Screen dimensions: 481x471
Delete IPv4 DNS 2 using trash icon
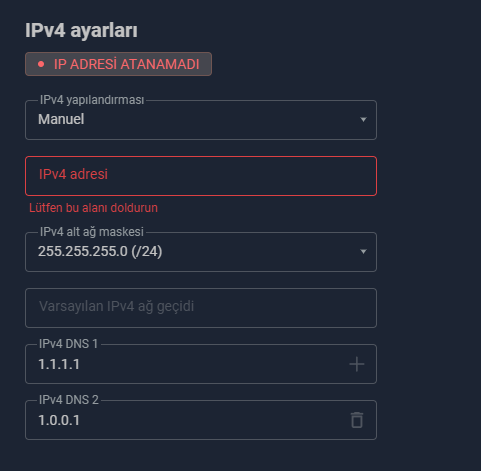pos(357,420)
